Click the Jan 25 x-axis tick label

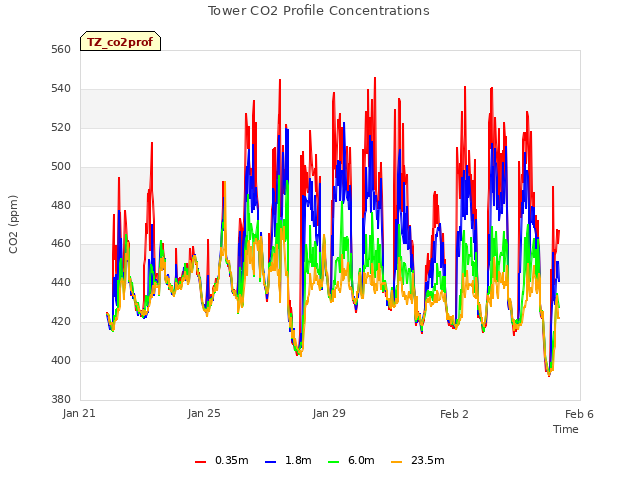point(204,413)
